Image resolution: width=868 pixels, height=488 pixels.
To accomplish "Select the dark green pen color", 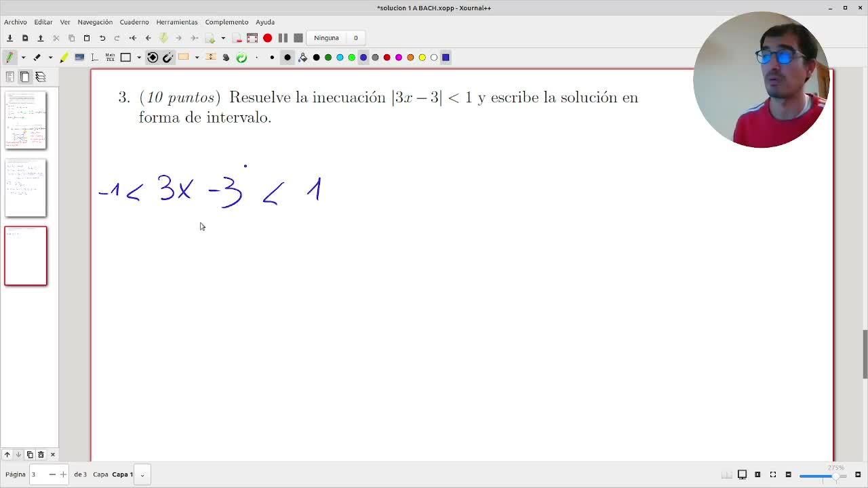I will pos(328,58).
